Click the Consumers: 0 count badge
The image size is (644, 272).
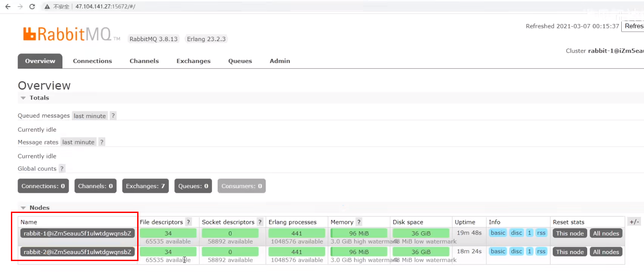[242, 186]
